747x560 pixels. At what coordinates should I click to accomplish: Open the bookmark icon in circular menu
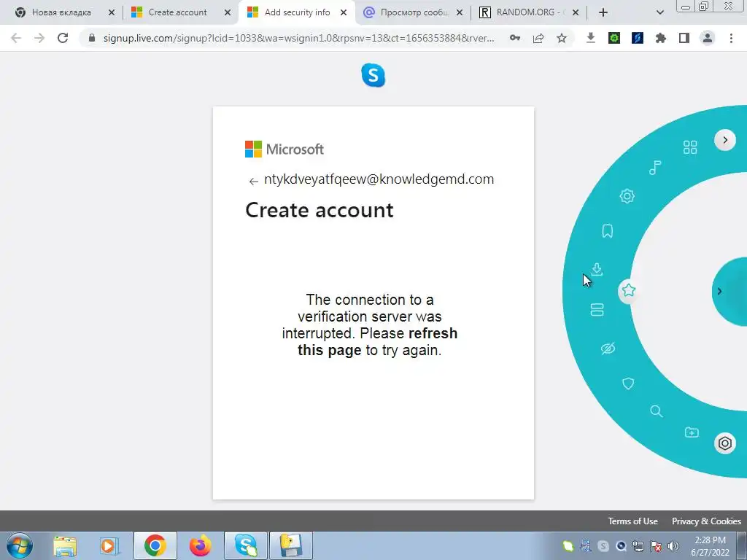tap(608, 231)
